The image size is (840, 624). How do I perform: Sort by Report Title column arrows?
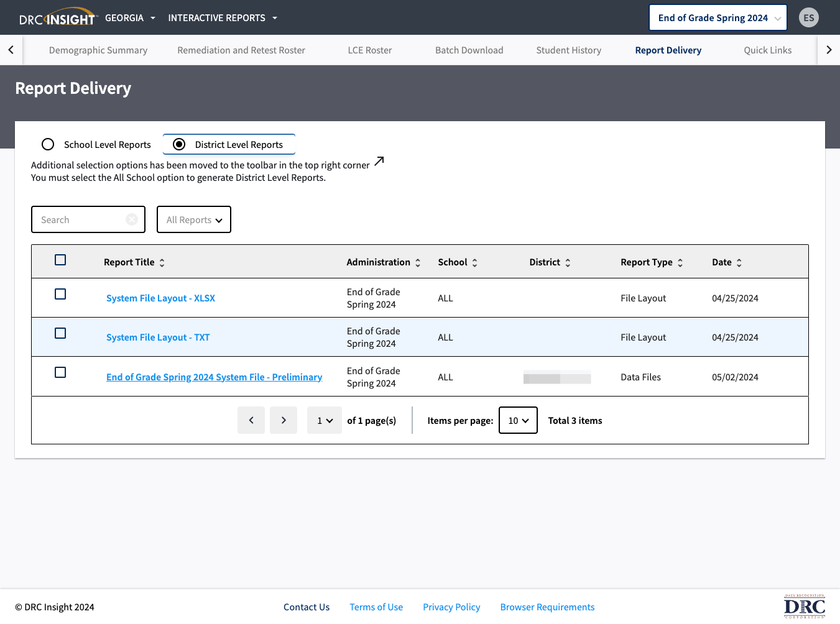pos(162,263)
